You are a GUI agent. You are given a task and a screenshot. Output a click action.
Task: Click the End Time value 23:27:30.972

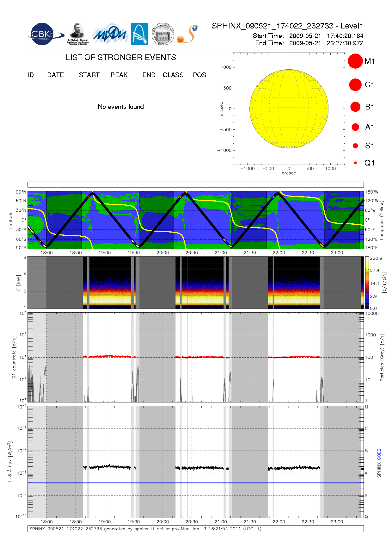point(345,43)
